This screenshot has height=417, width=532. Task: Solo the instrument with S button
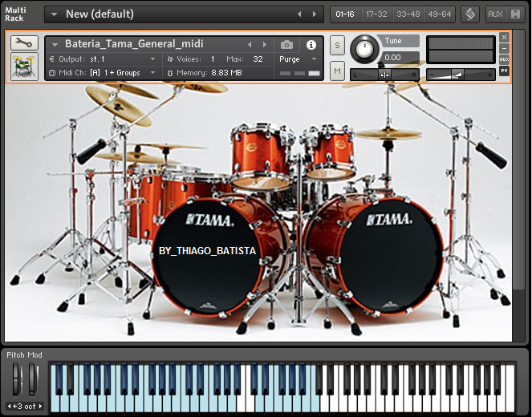coord(337,45)
